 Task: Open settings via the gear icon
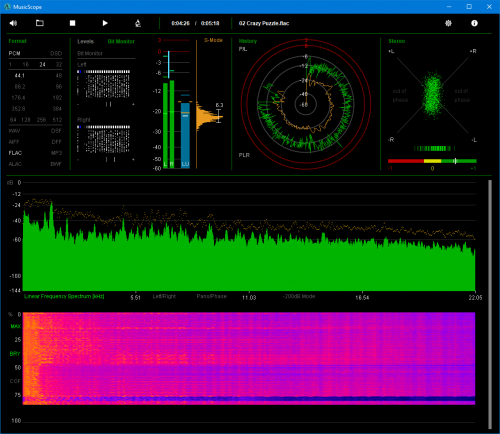[448, 23]
